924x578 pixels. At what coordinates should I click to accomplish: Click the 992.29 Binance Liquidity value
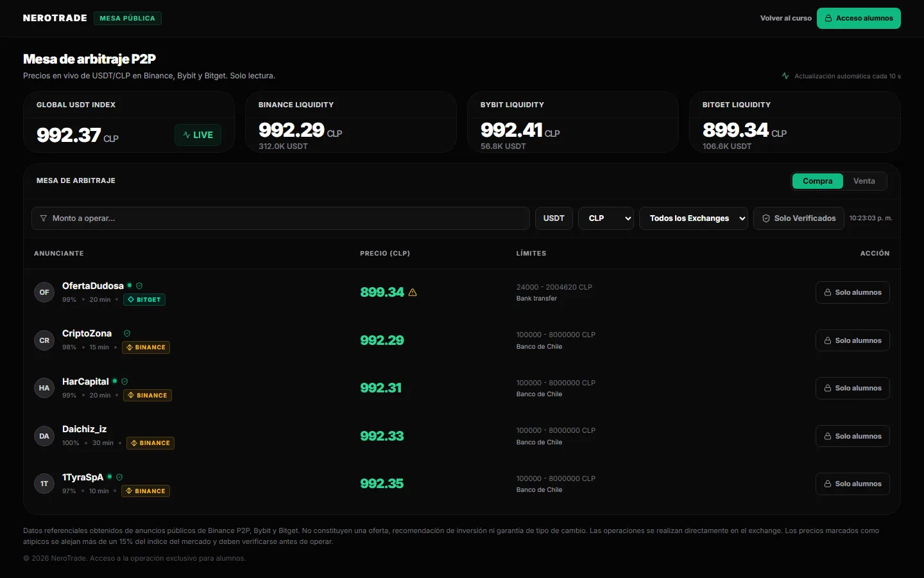pyautogui.click(x=291, y=130)
